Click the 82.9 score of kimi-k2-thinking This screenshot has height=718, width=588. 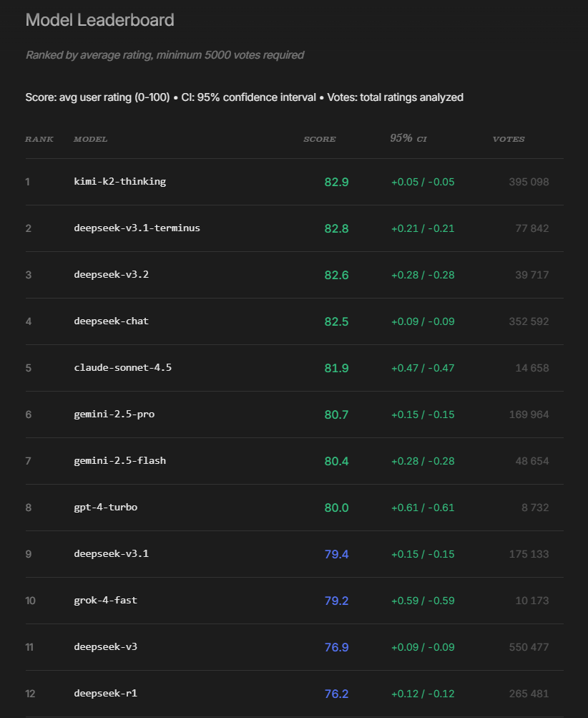point(336,182)
